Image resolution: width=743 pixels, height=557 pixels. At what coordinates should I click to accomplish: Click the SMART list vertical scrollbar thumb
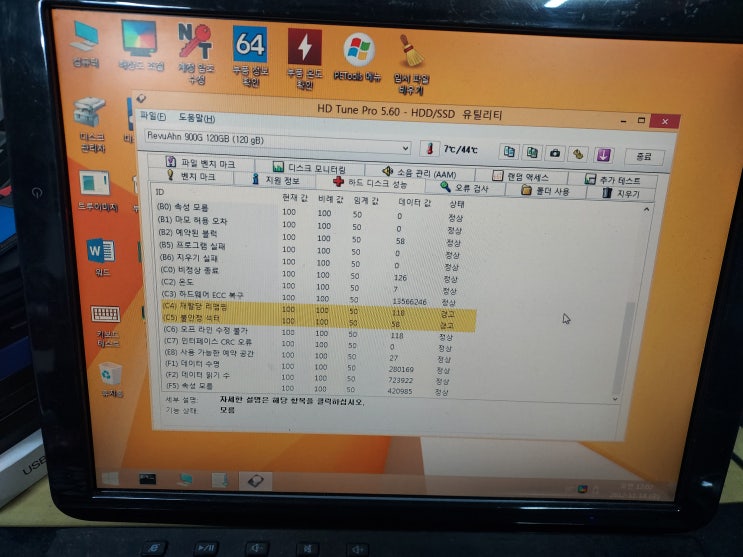coord(624,348)
